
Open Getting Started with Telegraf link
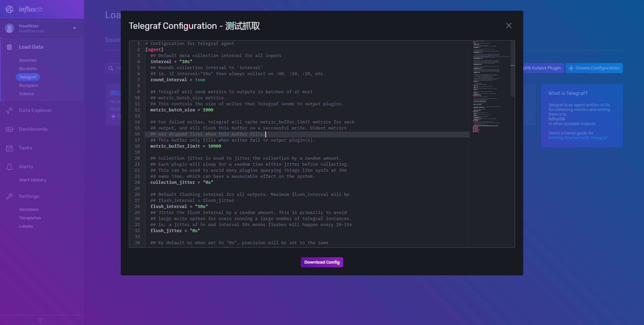578,138
